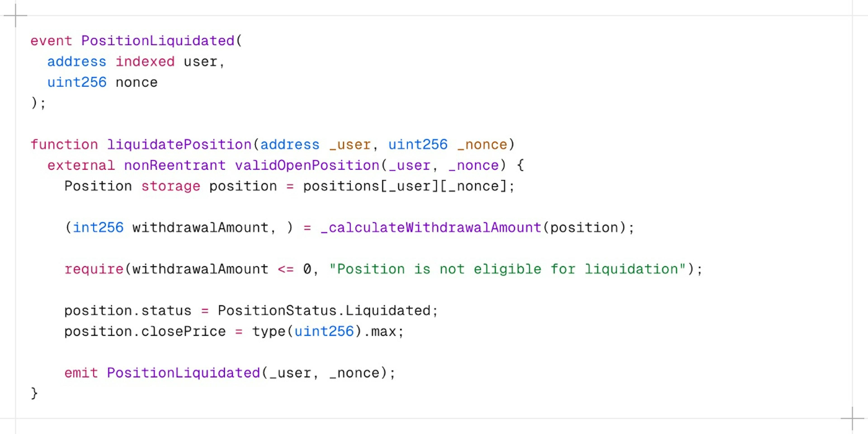The image size is (868, 434).
Task: Click the 'uint256' type before nonce in event
Action: (x=77, y=83)
